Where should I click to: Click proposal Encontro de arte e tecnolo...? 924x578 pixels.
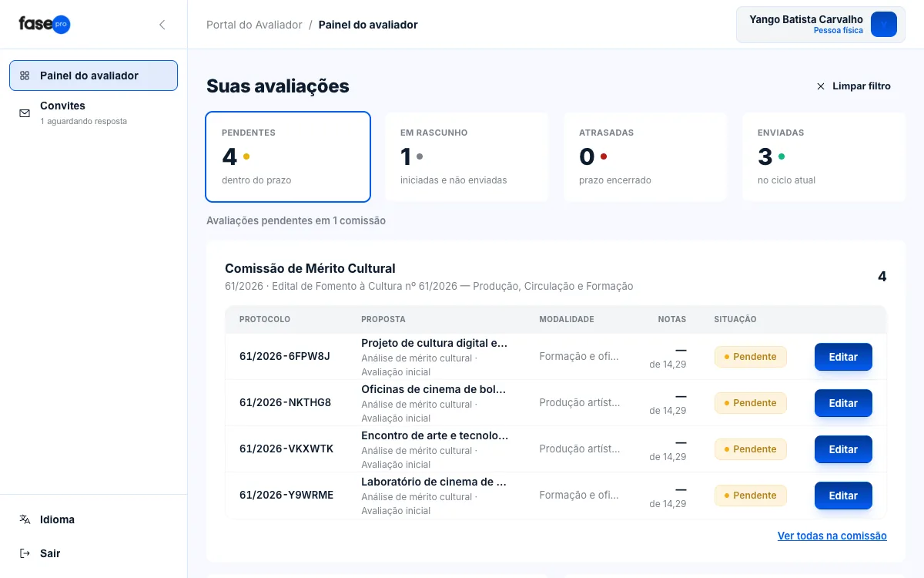435,435
